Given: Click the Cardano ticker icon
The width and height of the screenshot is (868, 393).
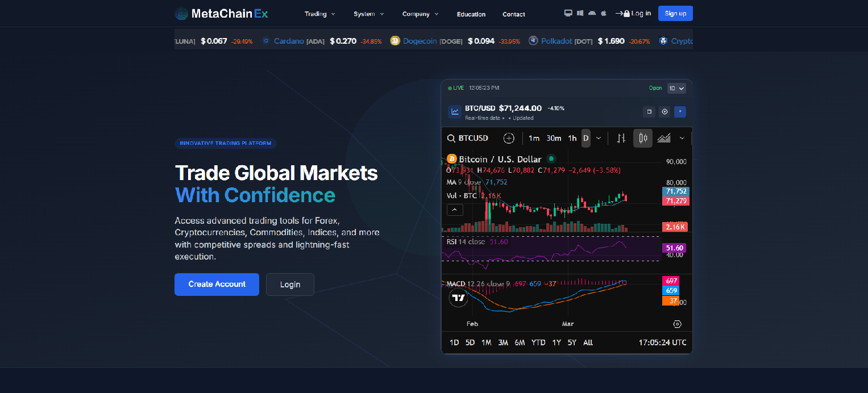Looking at the screenshot, I should (265, 41).
